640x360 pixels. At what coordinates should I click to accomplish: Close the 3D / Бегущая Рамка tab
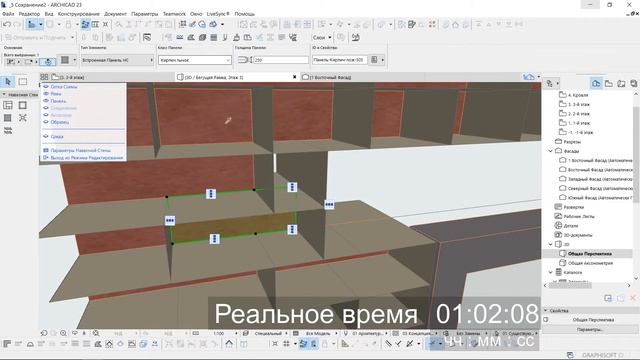294,77
